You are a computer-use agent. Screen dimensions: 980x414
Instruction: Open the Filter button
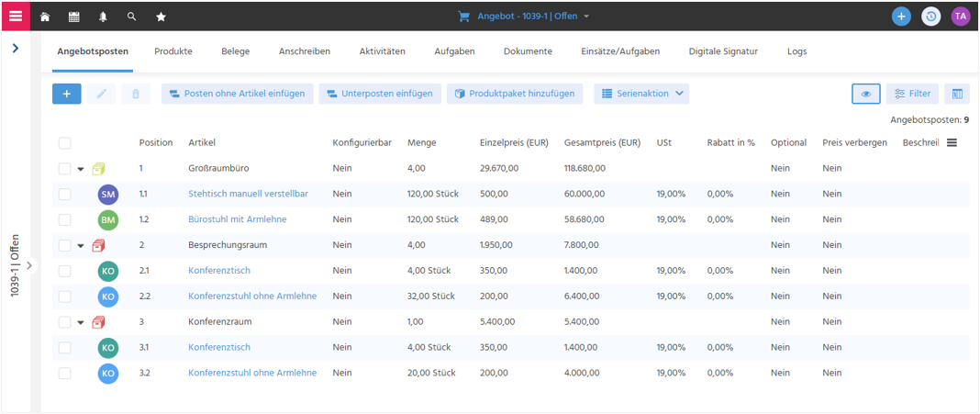912,94
